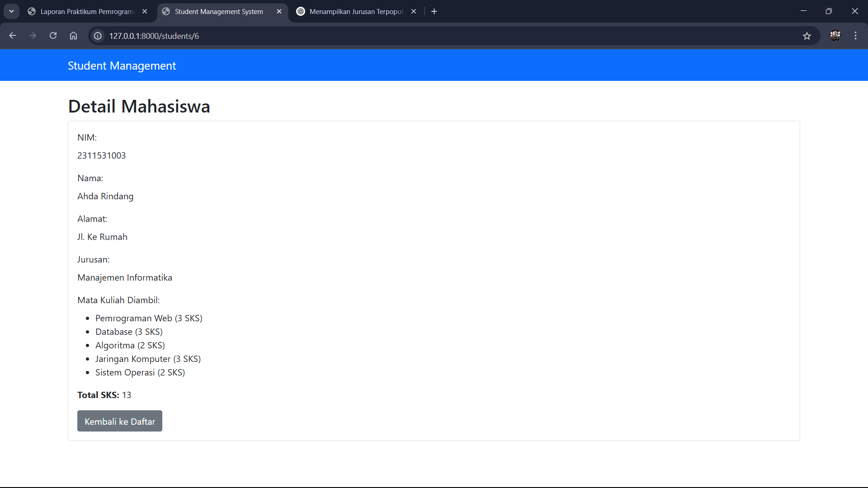Click the browser forward arrow
Screen dimensions: 868x488
33,36
